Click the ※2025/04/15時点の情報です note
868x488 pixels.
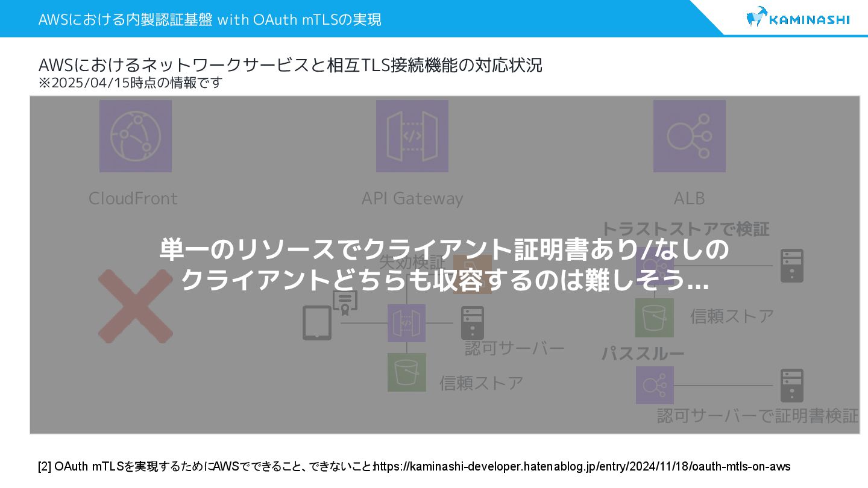(130, 83)
